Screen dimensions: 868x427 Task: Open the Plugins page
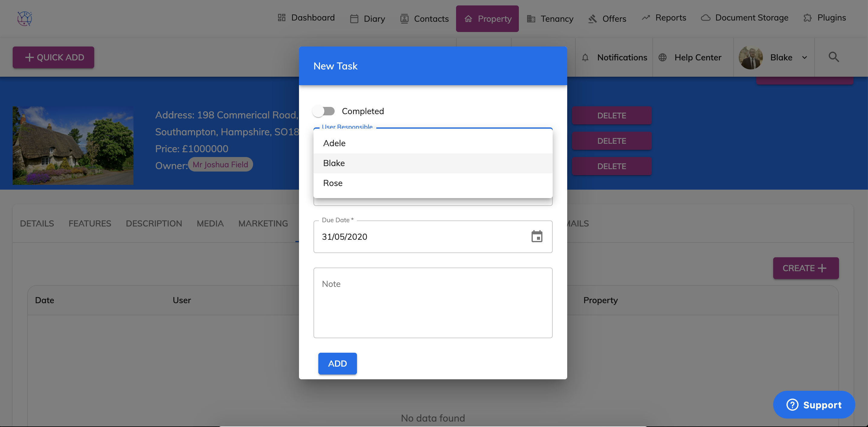coord(825,18)
